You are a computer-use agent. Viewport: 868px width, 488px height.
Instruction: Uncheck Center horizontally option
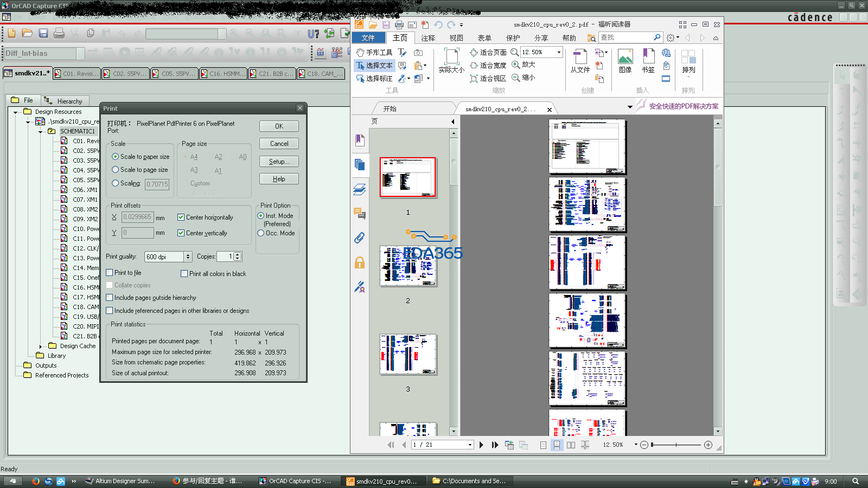pyautogui.click(x=181, y=217)
